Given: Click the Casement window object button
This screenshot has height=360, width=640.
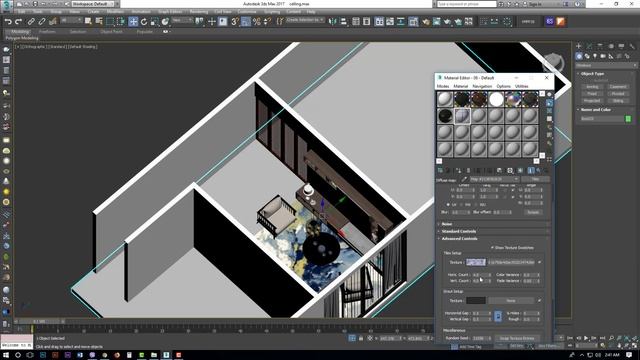Looking at the screenshot, I should (618, 87).
